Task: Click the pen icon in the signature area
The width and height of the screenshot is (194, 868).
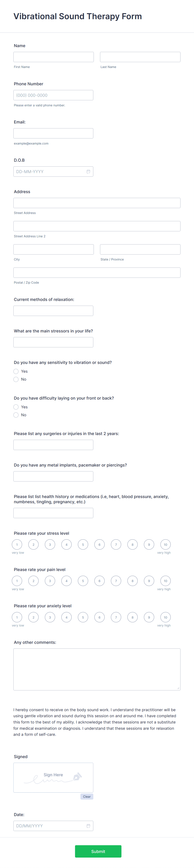Action: (x=78, y=777)
